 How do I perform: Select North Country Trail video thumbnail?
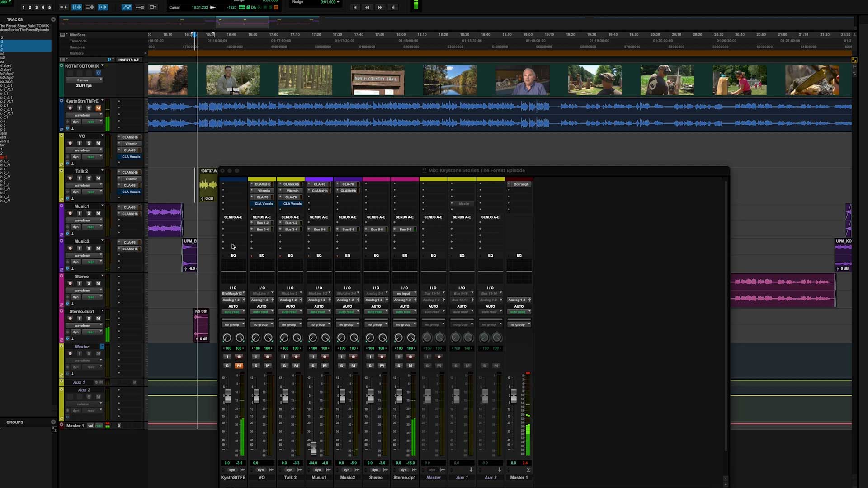377,80
